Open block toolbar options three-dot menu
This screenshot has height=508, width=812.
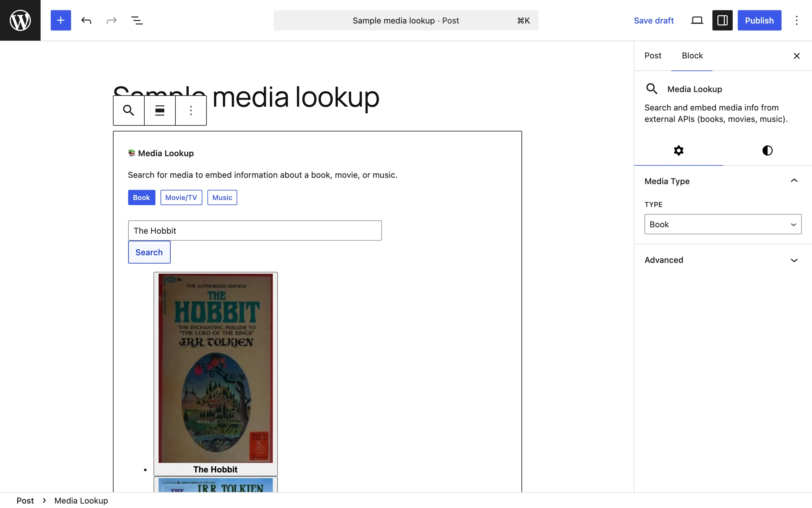point(191,110)
